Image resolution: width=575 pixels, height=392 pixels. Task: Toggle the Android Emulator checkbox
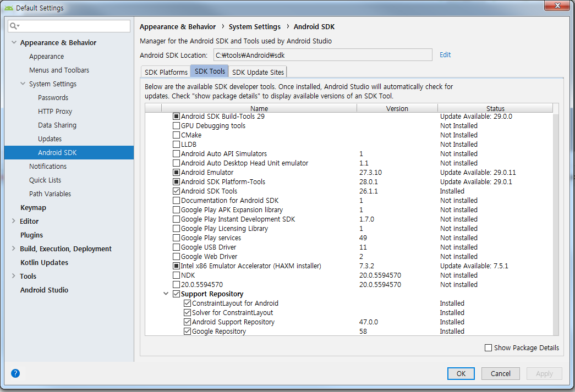click(x=177, y=173)
